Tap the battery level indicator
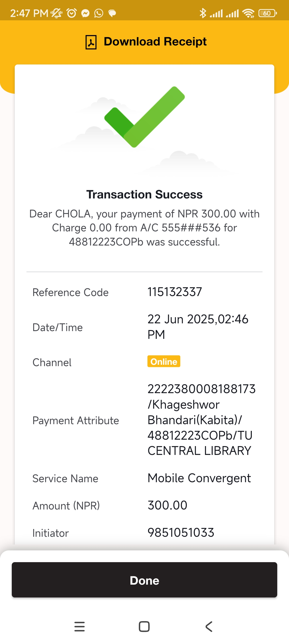The height and width of the screenshot is (644, 289). [x=267, y=13]
